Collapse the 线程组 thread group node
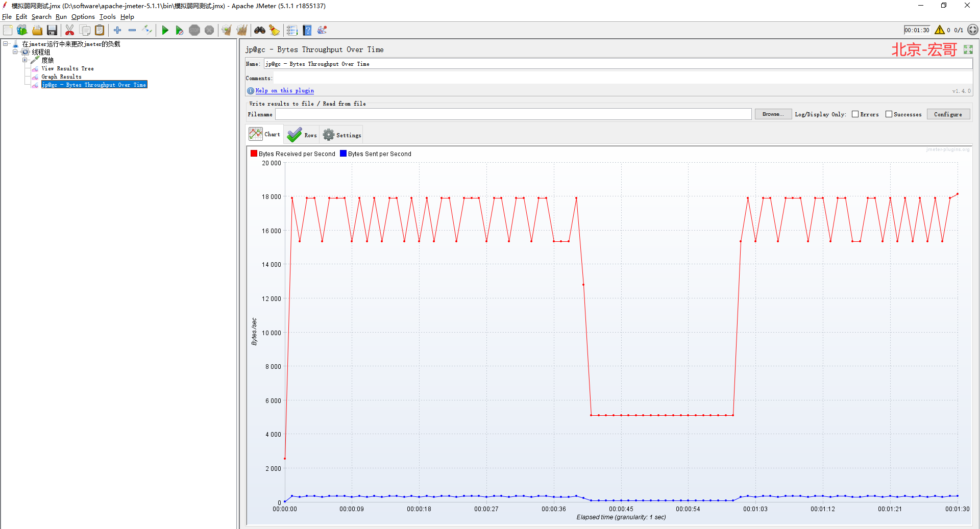 coord(15,52)
